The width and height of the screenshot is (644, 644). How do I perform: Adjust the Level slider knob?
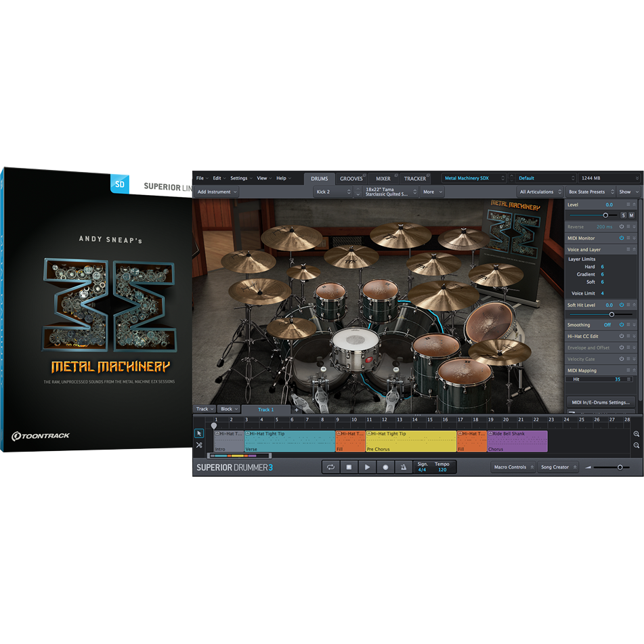(x=605, y=215)
